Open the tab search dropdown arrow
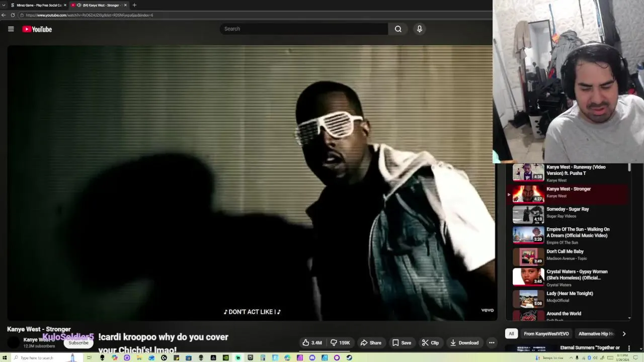 [4, 5]
